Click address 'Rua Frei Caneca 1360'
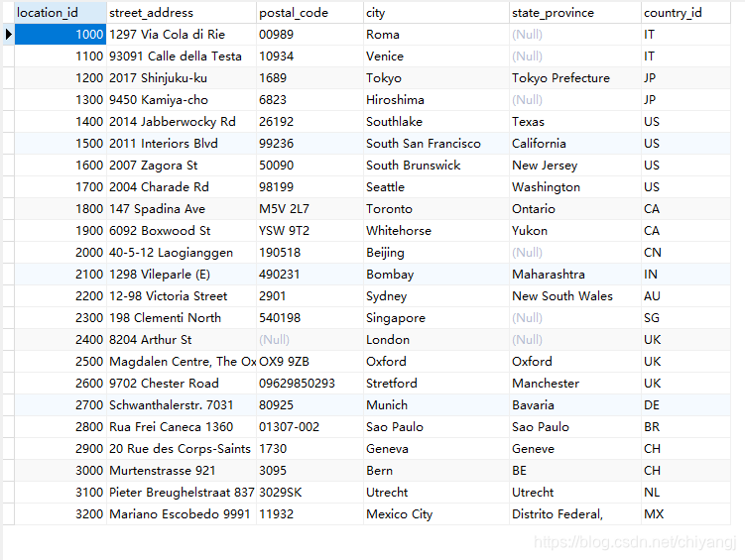The image size is (745, 560). point(182,427)
